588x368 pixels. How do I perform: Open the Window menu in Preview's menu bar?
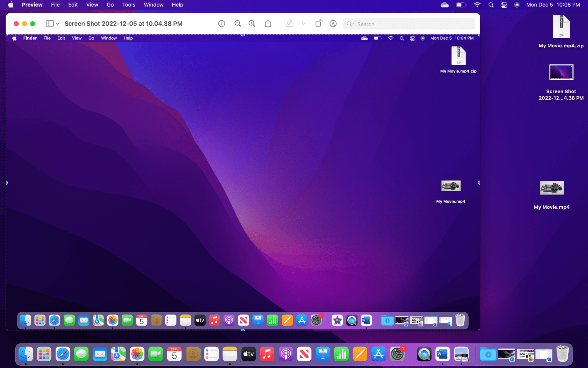click(154, 5)
